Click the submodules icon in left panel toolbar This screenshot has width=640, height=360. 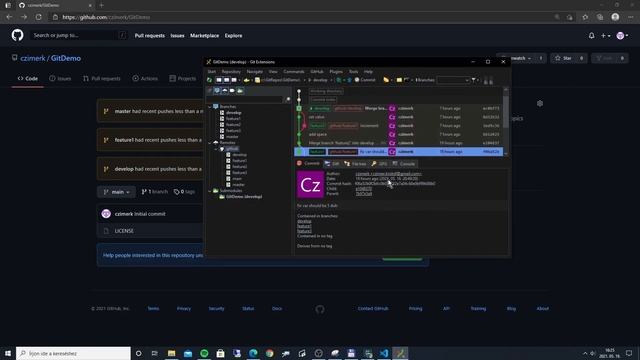(x=240, y=91)
